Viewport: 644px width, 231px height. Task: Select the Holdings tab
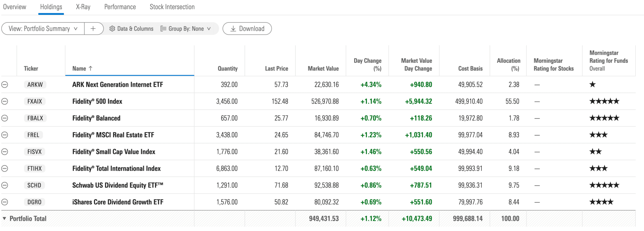pos(51,7)
